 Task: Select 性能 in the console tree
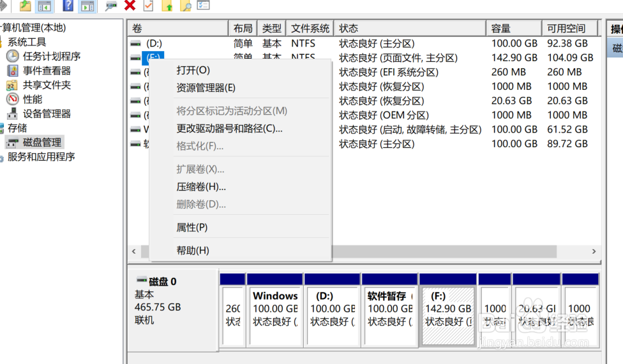(33, 99)
